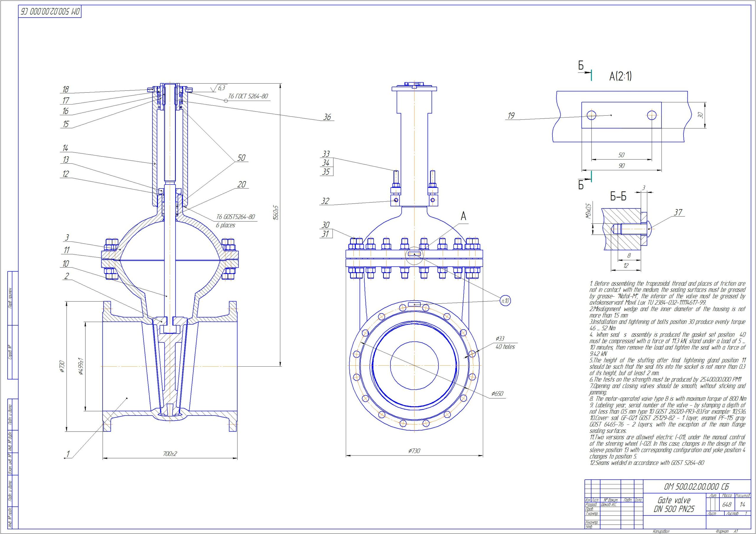Viewport: 756px width, 534px height.
Task: Click part callout number 17
Action: coord(66,100)
